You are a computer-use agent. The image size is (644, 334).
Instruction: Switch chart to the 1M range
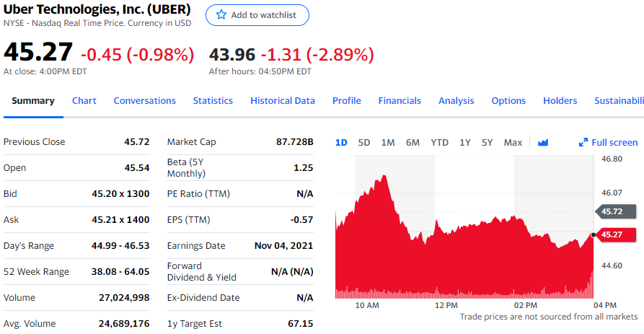pos(388,142)
